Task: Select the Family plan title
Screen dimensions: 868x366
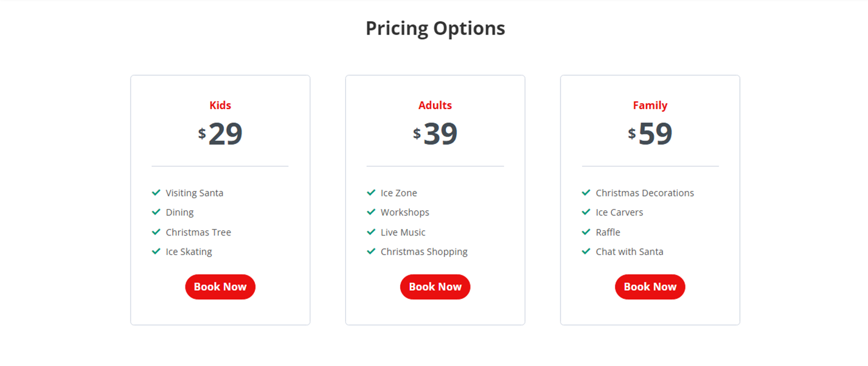Action: coord(650,106)
